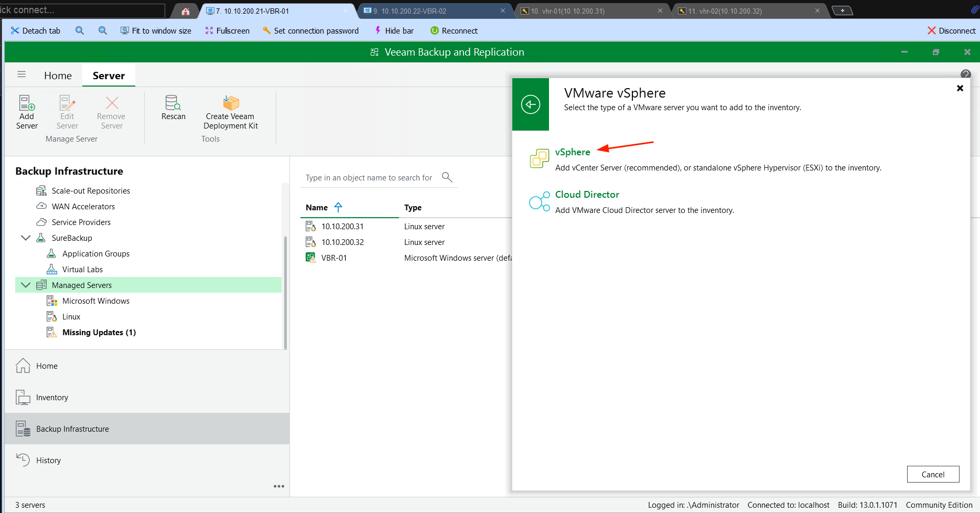Viewport: 980px width, 513px height.
Task: Select Microsoft Windows under Managed Servers
Action: pos(96,301)
